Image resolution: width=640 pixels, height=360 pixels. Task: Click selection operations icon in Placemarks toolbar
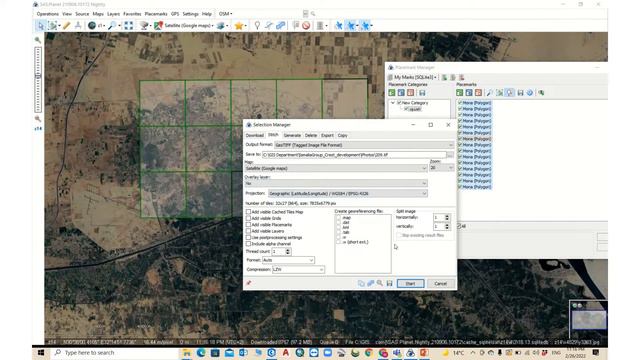click(500, 93)
